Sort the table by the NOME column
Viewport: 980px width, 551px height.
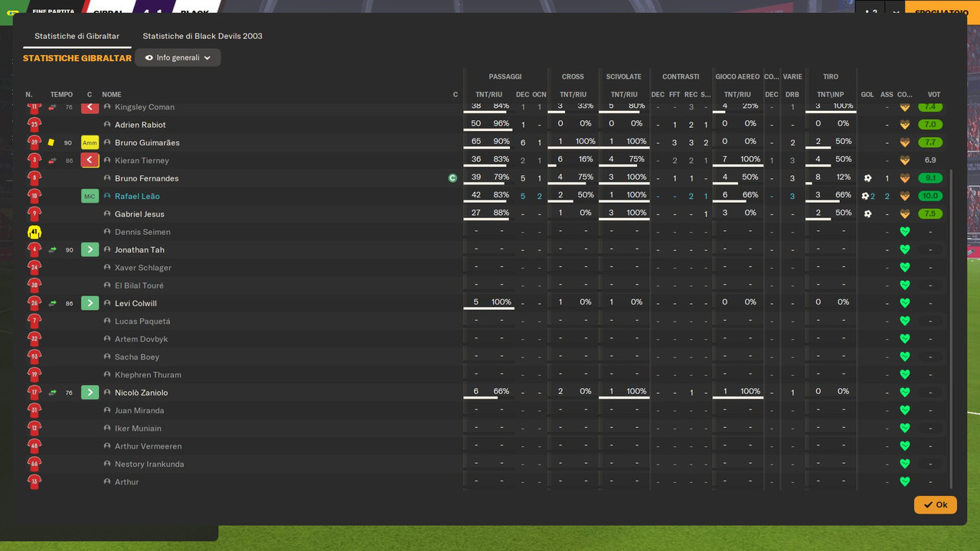[112, 95]
